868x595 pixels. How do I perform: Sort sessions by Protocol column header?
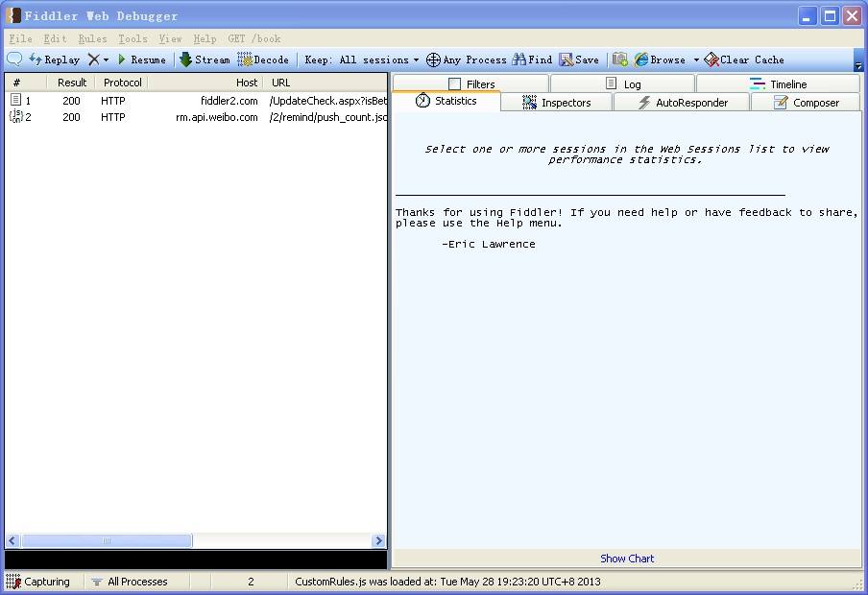pyautogui.click(x=122, y=83)
